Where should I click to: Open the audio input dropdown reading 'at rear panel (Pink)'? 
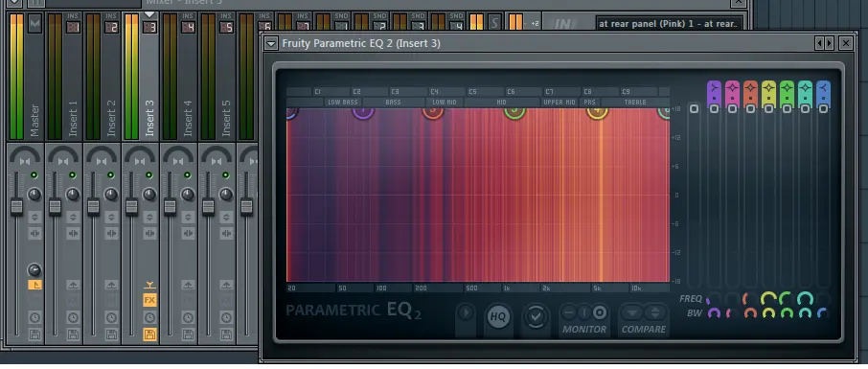pyautogui.click(x=669, y=24)
